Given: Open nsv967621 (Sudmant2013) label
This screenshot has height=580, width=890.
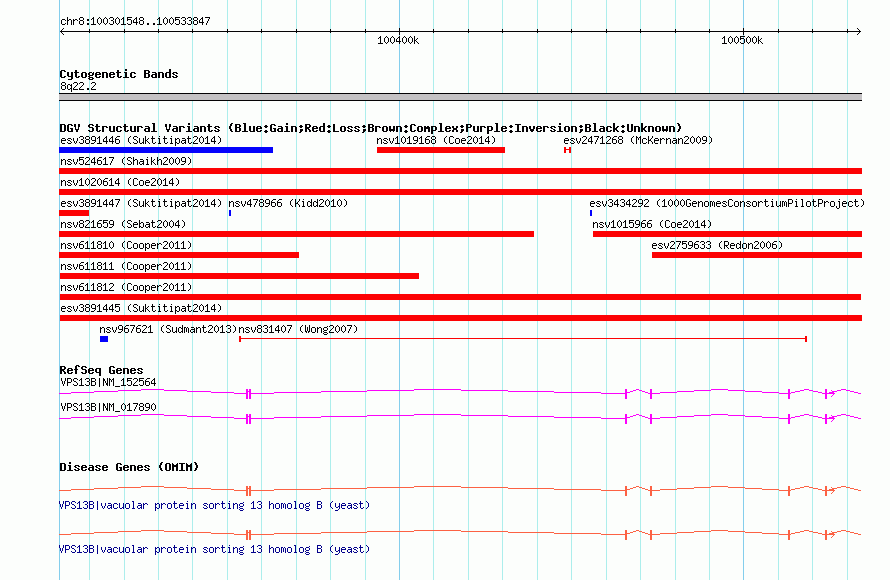Looking at the screenshot, I should click(168, 329).
